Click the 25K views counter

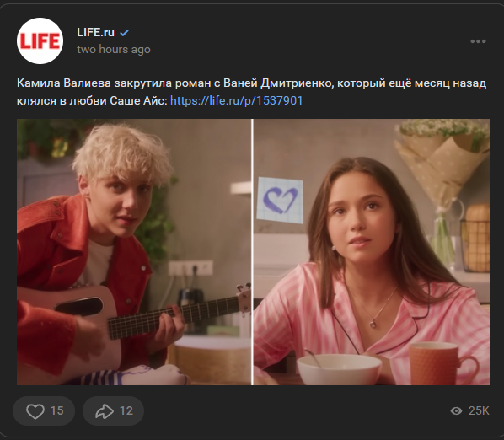(x=479, y=410)
